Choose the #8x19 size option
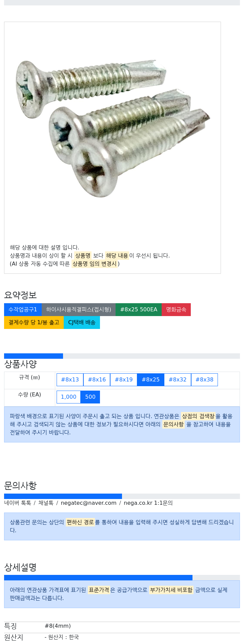244x644 pixels. [124, 380]
